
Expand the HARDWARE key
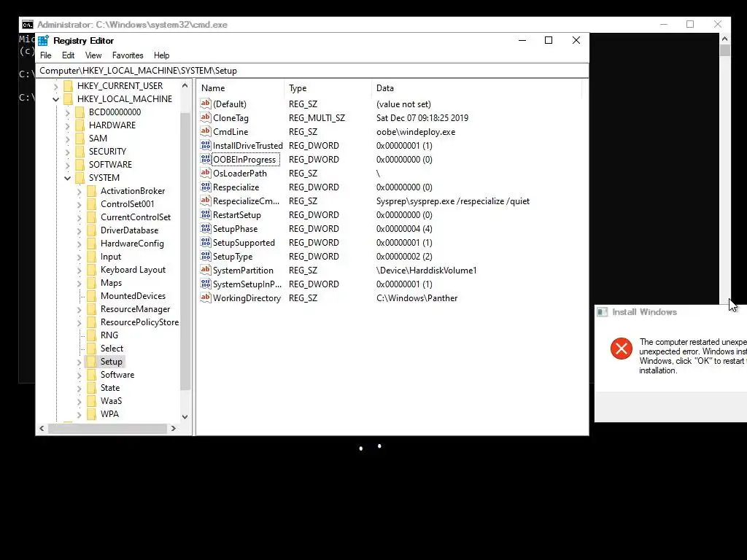(67, 125)
